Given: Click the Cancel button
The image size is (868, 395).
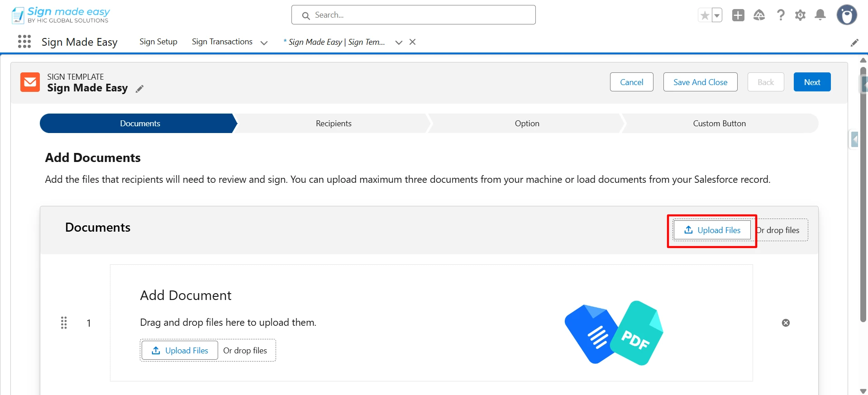Looking at the screenshot, I should pos(631,82).
